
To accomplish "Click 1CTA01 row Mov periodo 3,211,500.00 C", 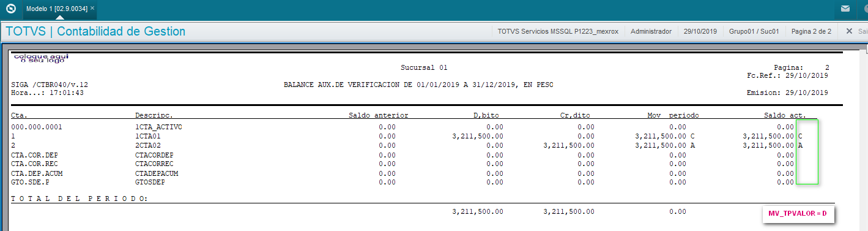I will tap(665, 136).
